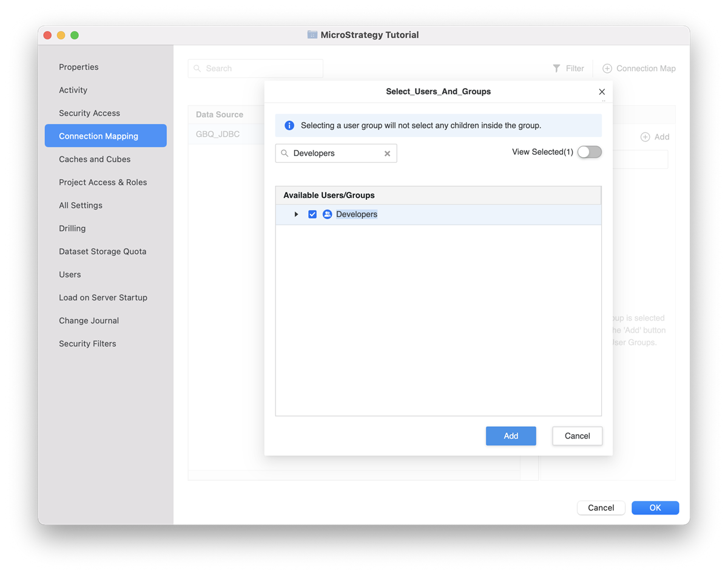Toggle the View Selected switch
This screenshot has width=728, height=575.
point(589,152)
